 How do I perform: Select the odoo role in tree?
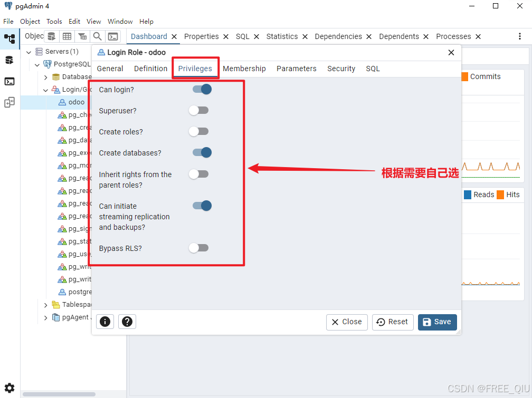77,102
